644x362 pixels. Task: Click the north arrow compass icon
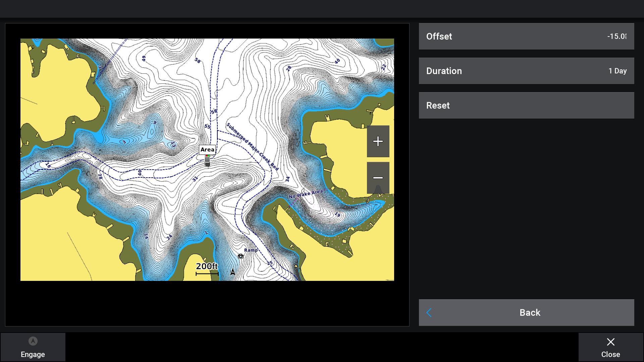coord(233,271)
